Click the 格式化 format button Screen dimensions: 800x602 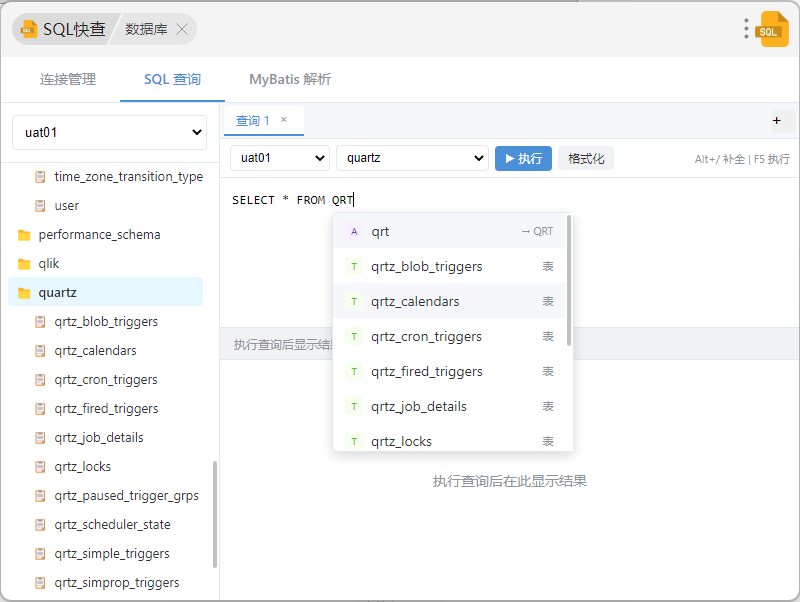click(x=586, y=158)
